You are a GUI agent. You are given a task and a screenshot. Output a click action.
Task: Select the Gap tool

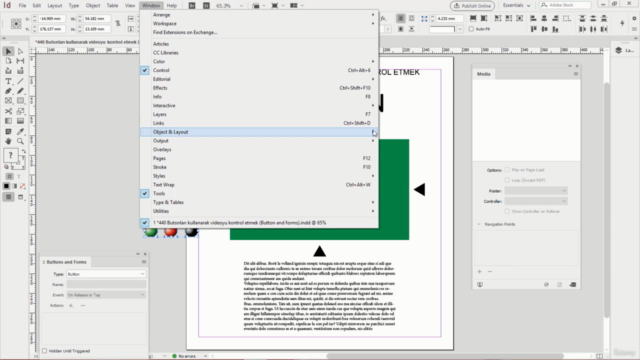tap(20, 61)
